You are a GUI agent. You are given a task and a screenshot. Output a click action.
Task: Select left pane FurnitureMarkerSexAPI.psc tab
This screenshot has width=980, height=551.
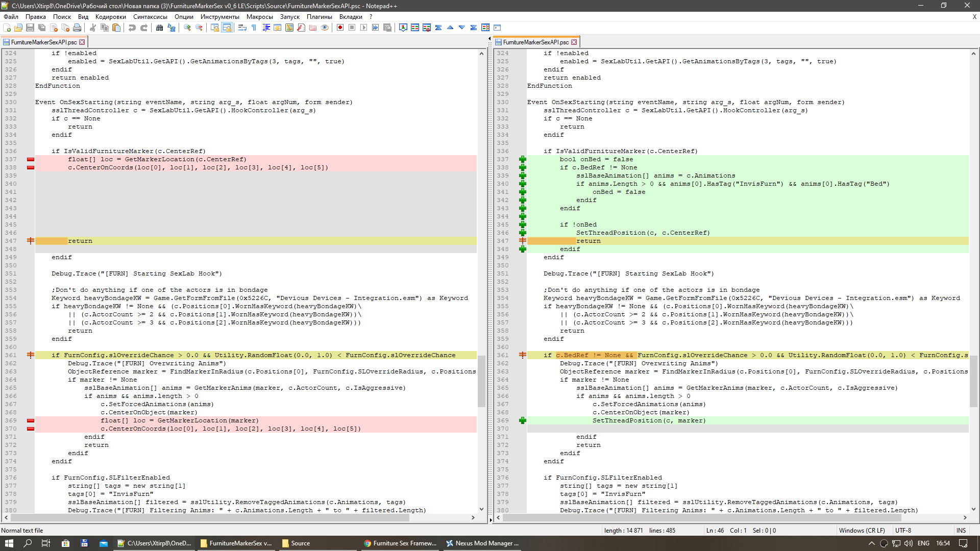tap(43, 42)
